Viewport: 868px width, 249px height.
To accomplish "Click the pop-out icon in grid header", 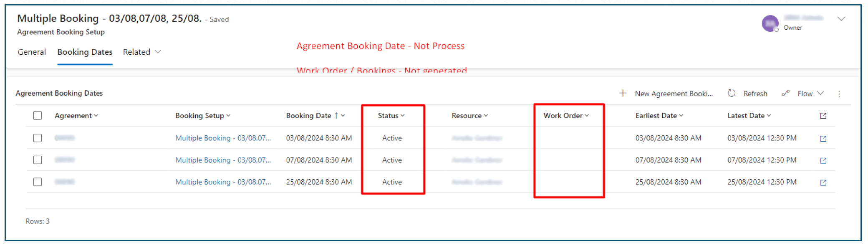I will (x=823, y=116).
